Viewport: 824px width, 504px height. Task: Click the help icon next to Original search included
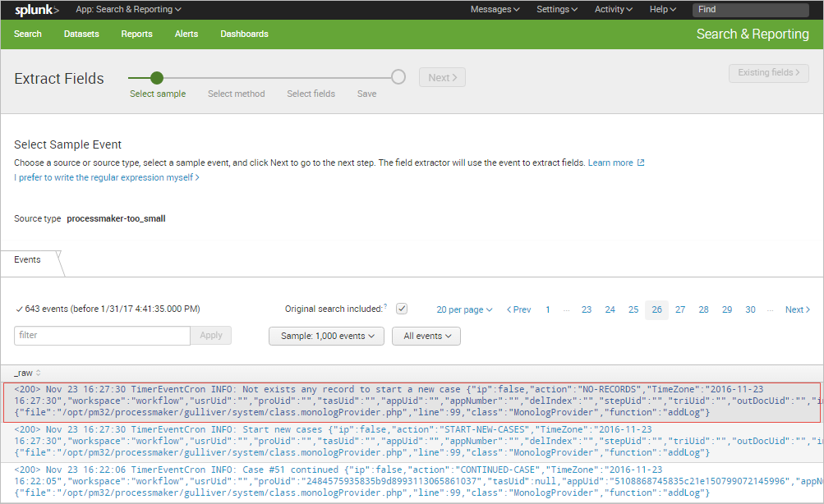(x=385, y=307)
